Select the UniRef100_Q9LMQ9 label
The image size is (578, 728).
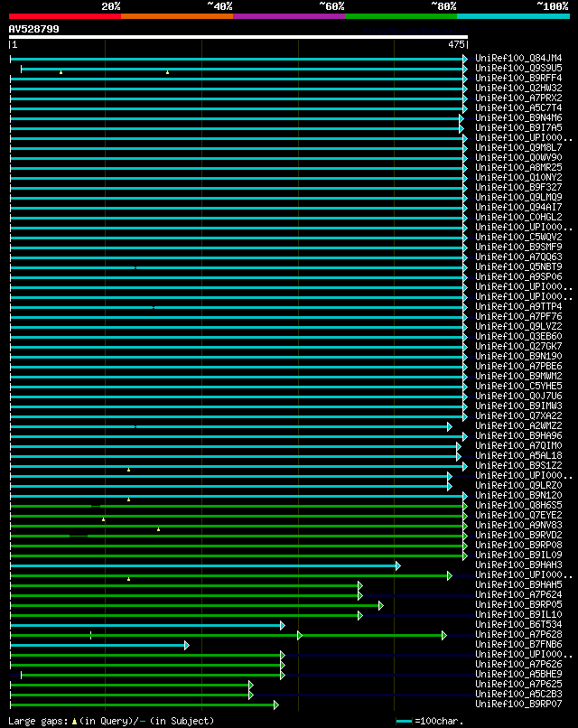pos(518,197)
